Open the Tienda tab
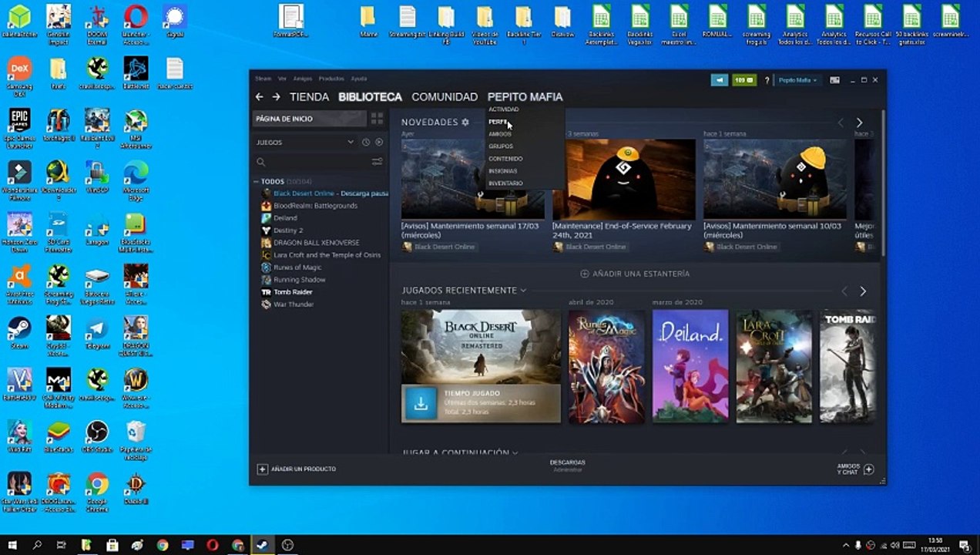 309,97
